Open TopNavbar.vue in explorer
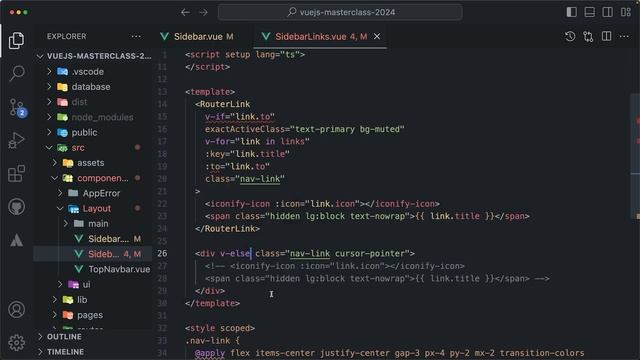This screenshot has height=360, width=640. [93, 269]
